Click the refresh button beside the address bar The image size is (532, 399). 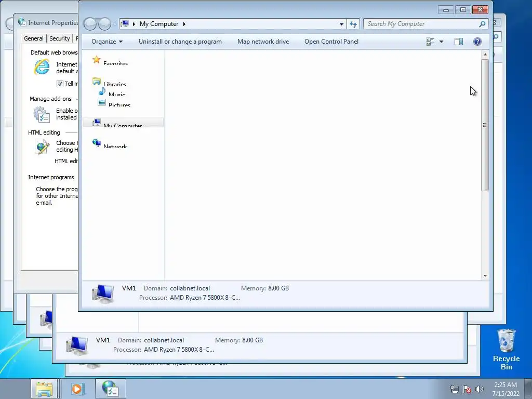353,24
